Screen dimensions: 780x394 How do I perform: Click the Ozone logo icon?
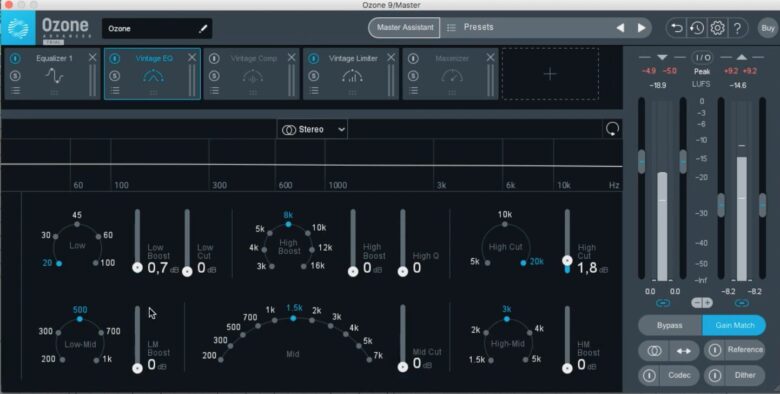[18, 28]
